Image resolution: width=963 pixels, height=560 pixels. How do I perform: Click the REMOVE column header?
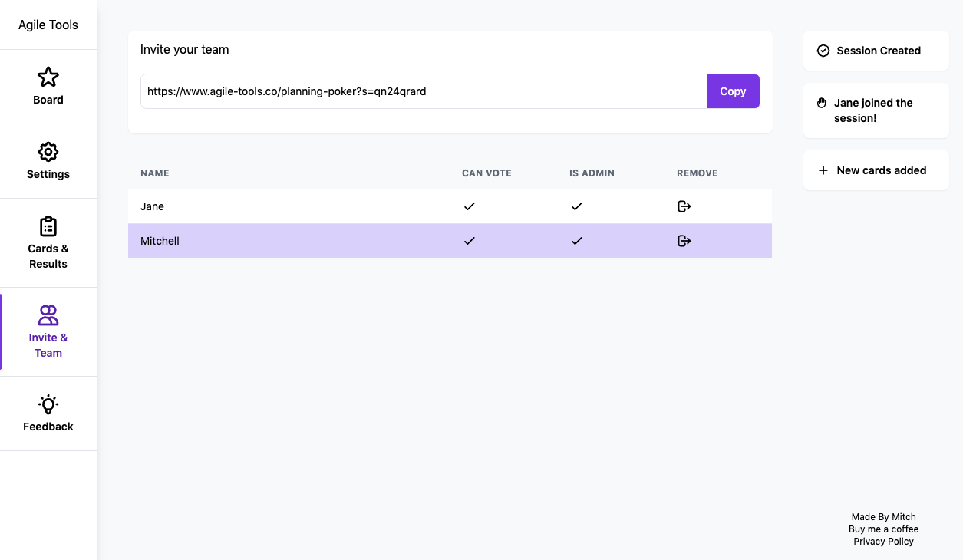coord(698,173)
